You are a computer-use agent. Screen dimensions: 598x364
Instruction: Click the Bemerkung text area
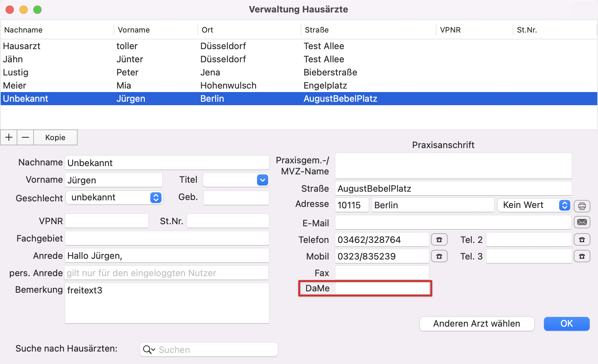tap(167, 303)
